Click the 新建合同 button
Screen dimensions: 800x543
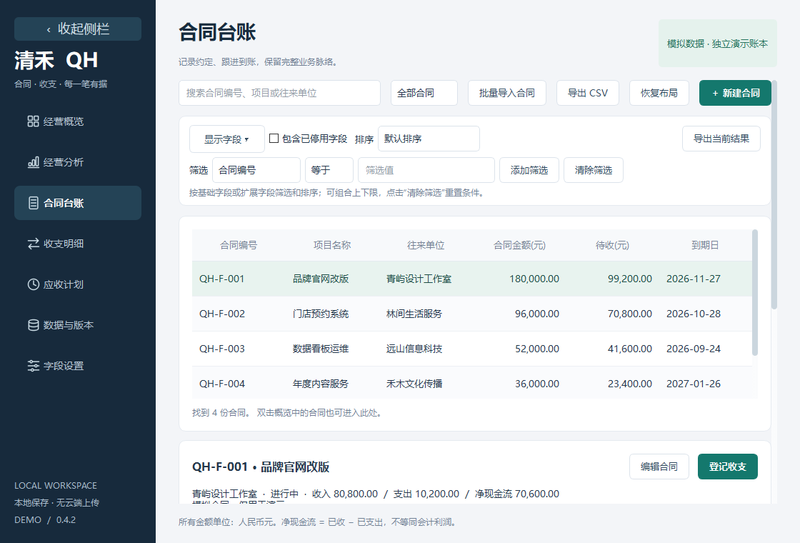click(735, 93)
